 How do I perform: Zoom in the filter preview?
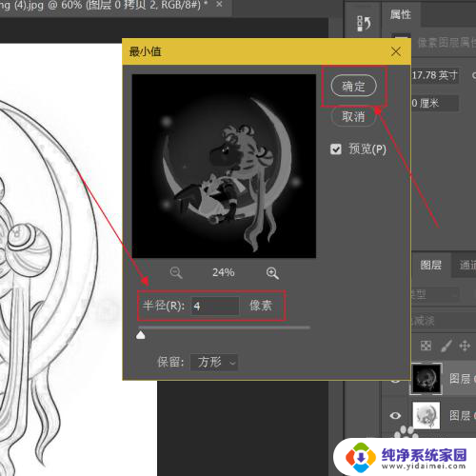click(x=272, y=273)
